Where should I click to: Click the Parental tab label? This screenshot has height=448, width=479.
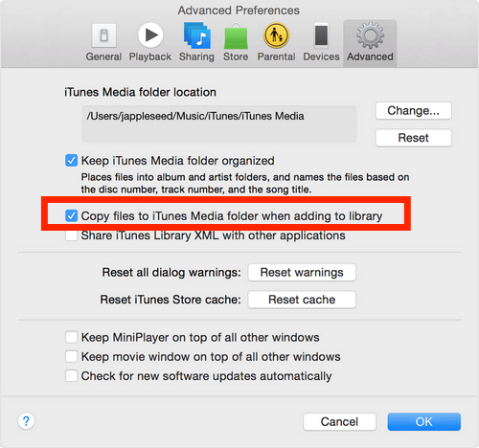point(277,56)
